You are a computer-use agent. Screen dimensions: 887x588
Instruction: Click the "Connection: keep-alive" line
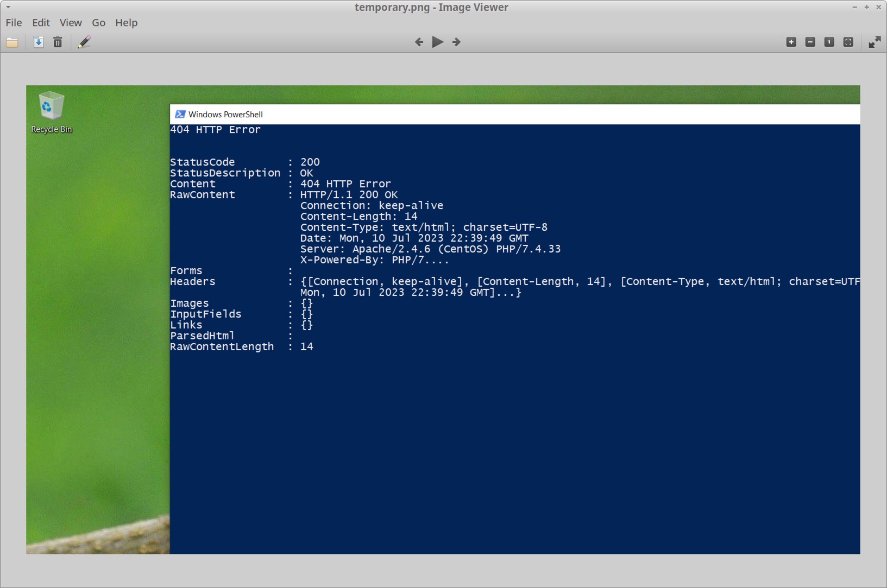click(372, 205)
